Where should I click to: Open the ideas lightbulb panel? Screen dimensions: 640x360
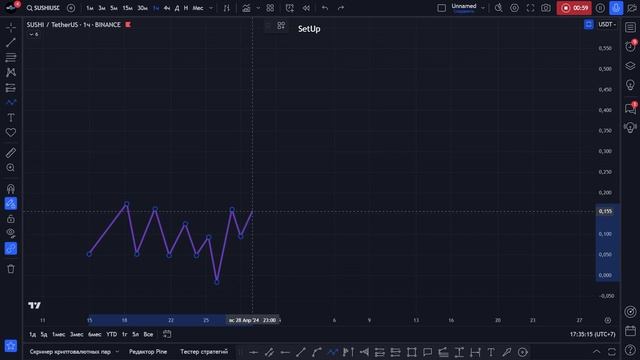[x=631, y=85]
